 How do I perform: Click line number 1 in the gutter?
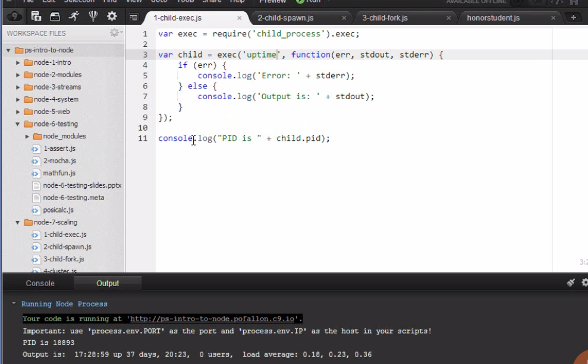click(145, 34)
